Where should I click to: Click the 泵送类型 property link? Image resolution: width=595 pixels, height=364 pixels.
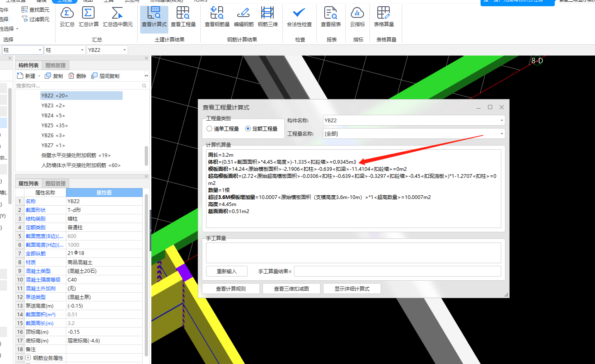(36, 297)
